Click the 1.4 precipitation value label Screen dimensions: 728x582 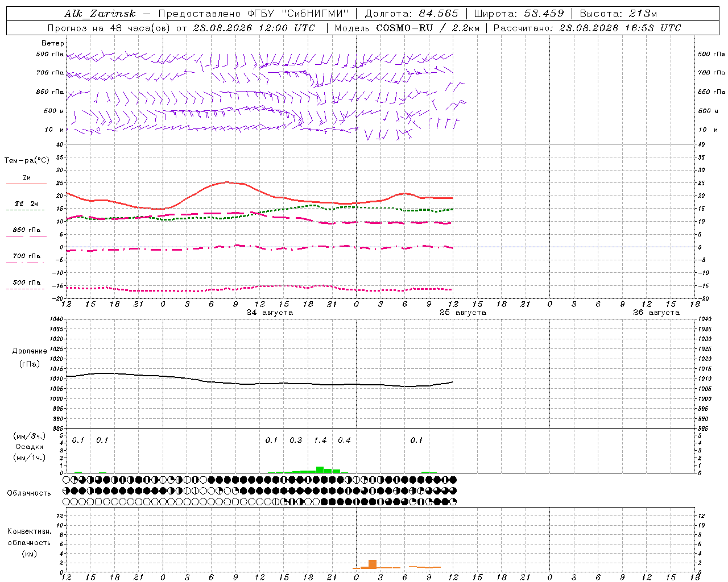coord(320,440)
